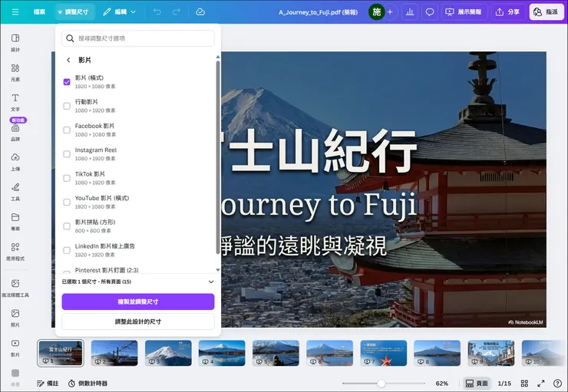Screen dimensions: 568x392
Task: Expand the 已選取 1 個尺寸 pages dropdown
Action: (138, 282)
